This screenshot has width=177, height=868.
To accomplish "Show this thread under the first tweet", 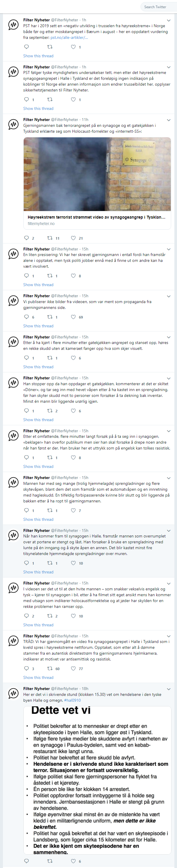I will [38, 56].
